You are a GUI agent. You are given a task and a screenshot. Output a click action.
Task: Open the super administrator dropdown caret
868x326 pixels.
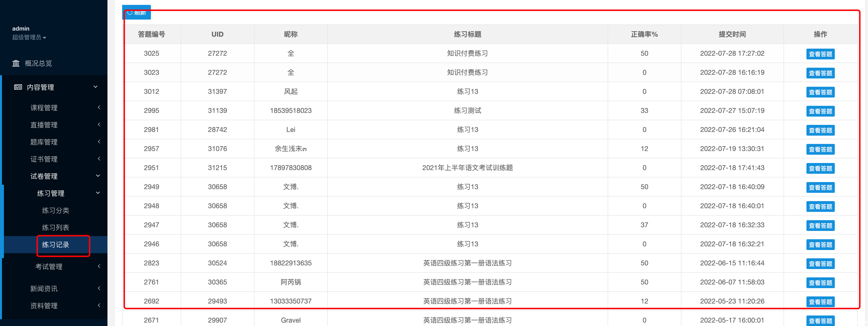coord(44,38)
